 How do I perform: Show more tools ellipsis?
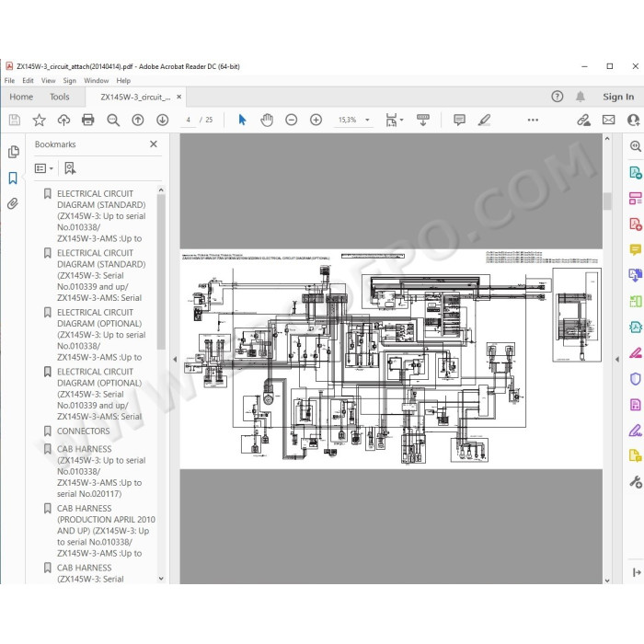[x=533, y=120]
